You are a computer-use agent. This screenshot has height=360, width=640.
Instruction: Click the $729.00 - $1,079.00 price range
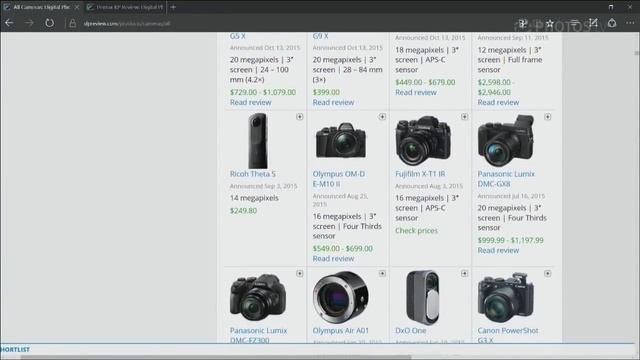pyautogui.click(x=263, y=92)
